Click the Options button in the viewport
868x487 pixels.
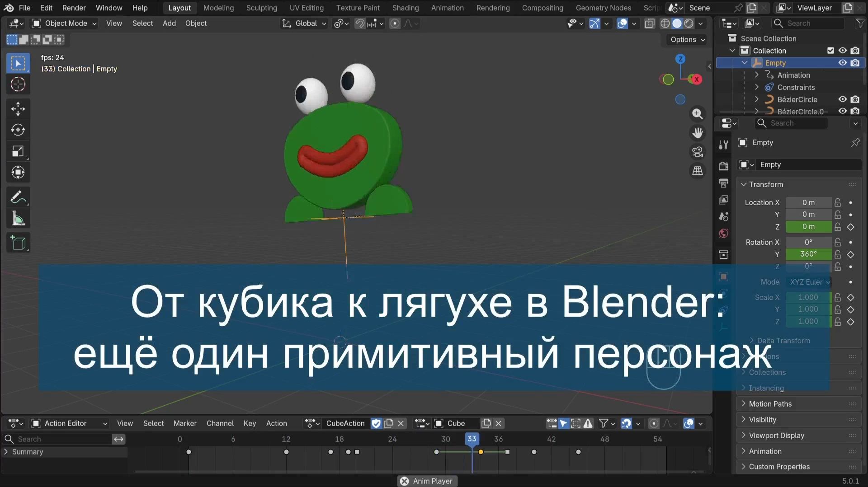tap(685, 39)
